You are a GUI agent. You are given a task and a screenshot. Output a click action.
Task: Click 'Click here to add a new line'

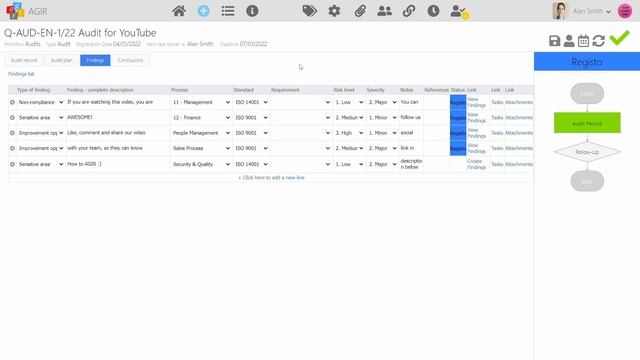pyautogui.click(x=271, y=178)
